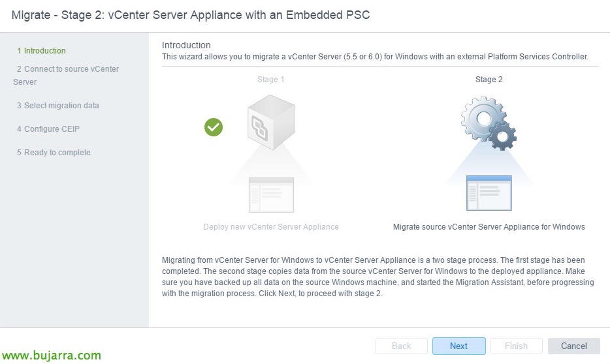Click the 'Stage 1' label
The width and height of the screenshot is (610, 364).
coord(271,80)
